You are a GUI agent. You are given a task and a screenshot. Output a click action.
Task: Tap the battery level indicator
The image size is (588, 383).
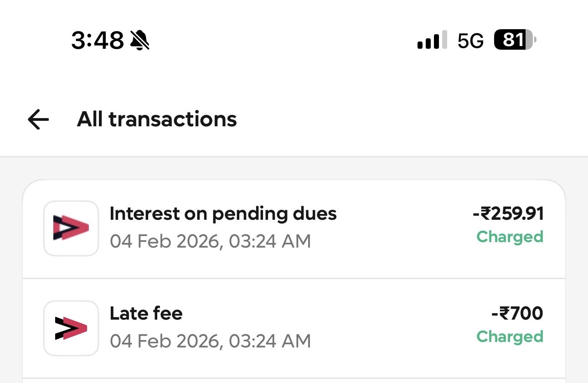515,41
